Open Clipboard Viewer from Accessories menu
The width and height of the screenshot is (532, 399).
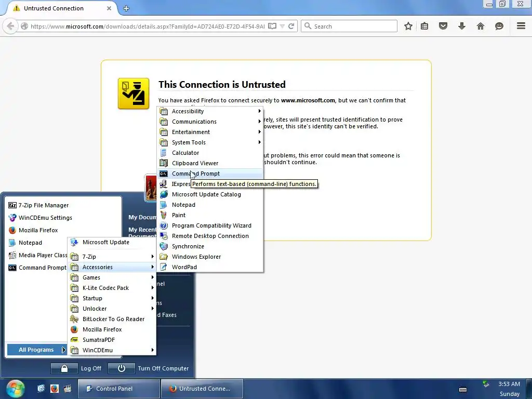210,163
